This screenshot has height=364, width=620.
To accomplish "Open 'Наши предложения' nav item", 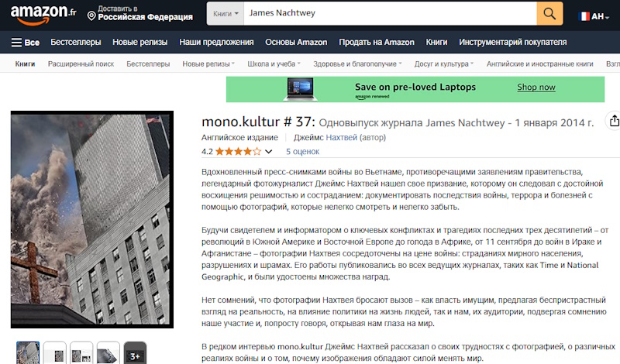I will (x=216, y=43).
